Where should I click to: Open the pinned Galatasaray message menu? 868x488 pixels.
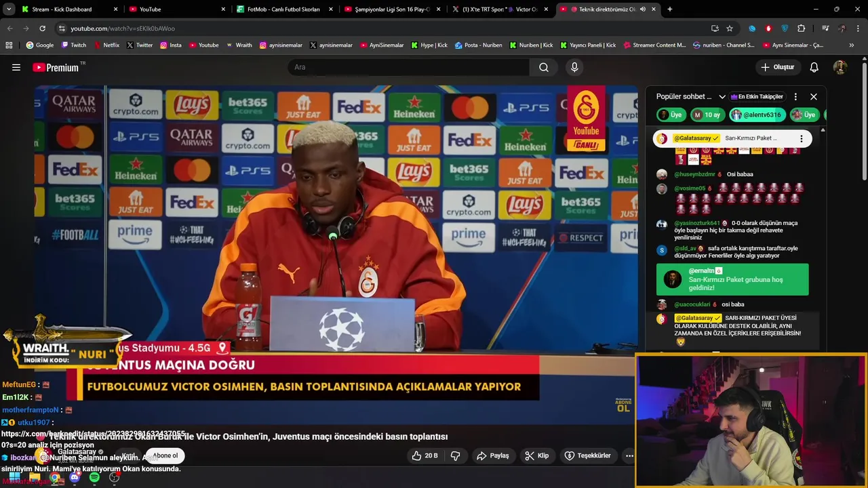(x=802, y=138)
